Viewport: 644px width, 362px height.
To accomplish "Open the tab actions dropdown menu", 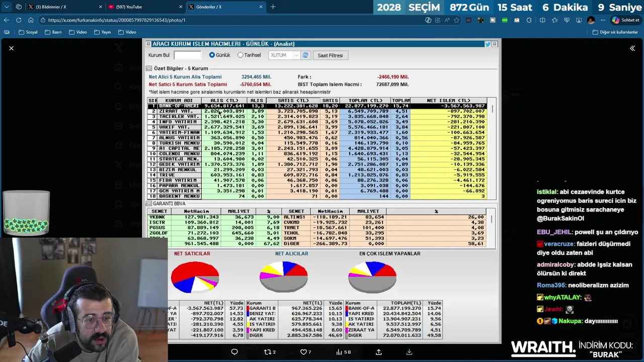I will click(x=7, y=7).
